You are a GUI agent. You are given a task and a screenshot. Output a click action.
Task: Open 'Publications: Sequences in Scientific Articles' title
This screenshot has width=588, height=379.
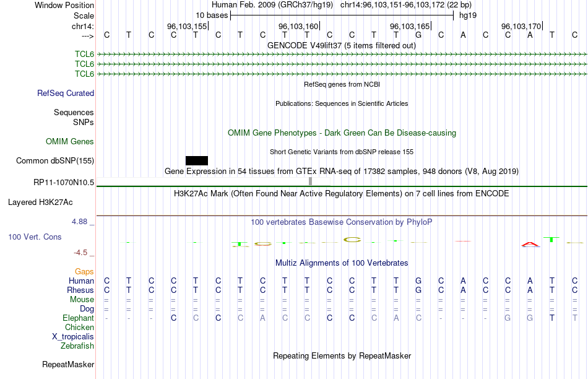coord(342,103)
